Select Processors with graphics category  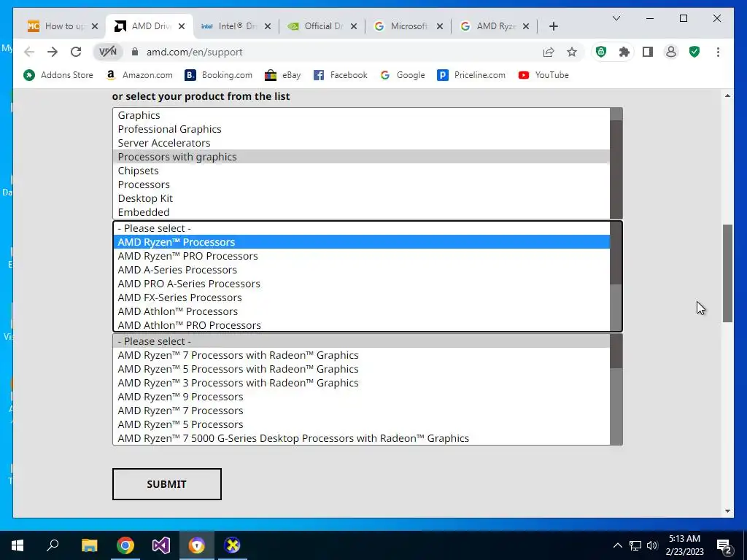click(361, 157)
